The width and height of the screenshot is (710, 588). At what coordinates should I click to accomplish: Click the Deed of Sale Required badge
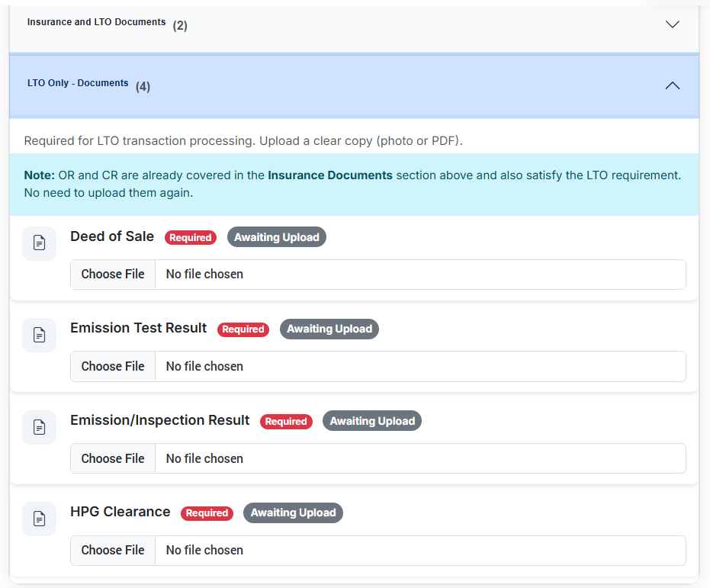click(x=191, y=238)
